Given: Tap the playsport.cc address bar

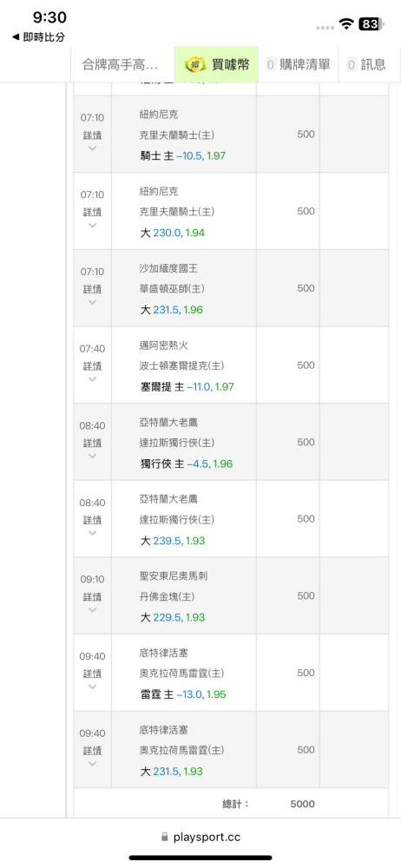Looking at the screenshot, I should click(200, 838).
